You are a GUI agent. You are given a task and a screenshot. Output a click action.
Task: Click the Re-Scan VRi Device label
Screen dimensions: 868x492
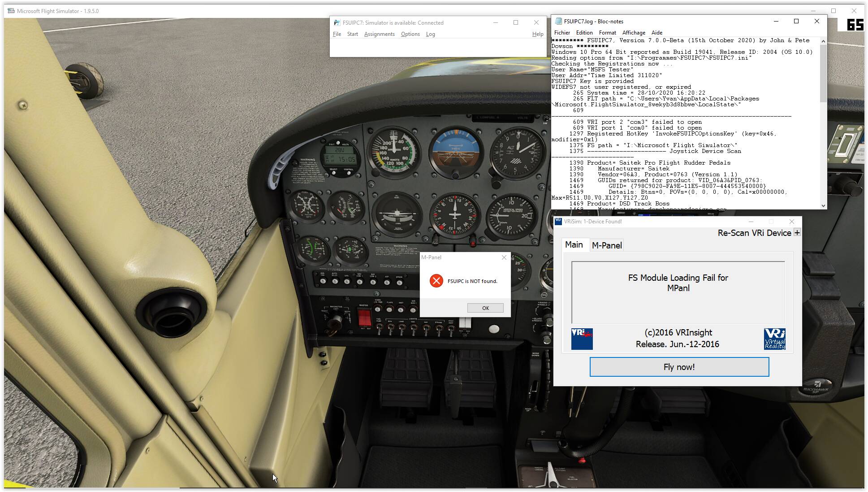[x=754, y=233]
